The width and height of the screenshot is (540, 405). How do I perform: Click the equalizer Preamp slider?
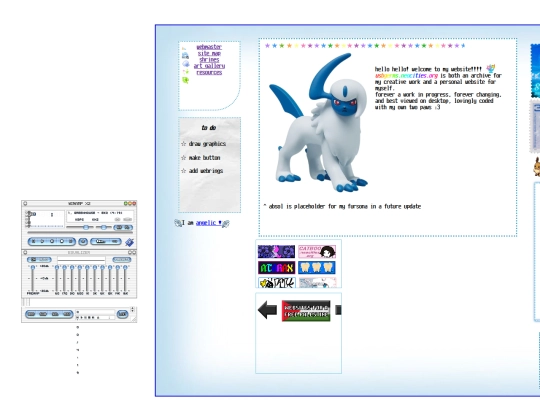pos(33,278)
